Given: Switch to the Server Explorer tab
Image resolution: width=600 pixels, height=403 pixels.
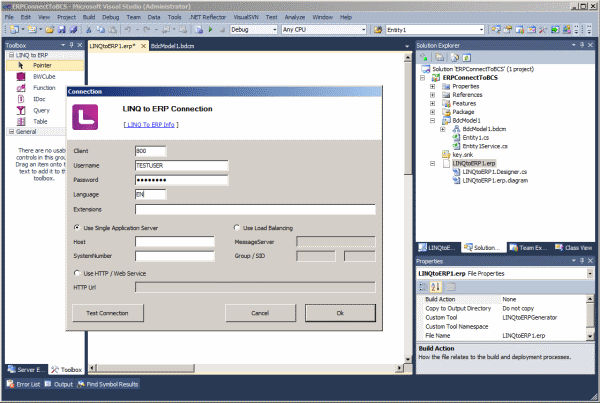Looking at the screenshot, I should [x=26, y=369].
